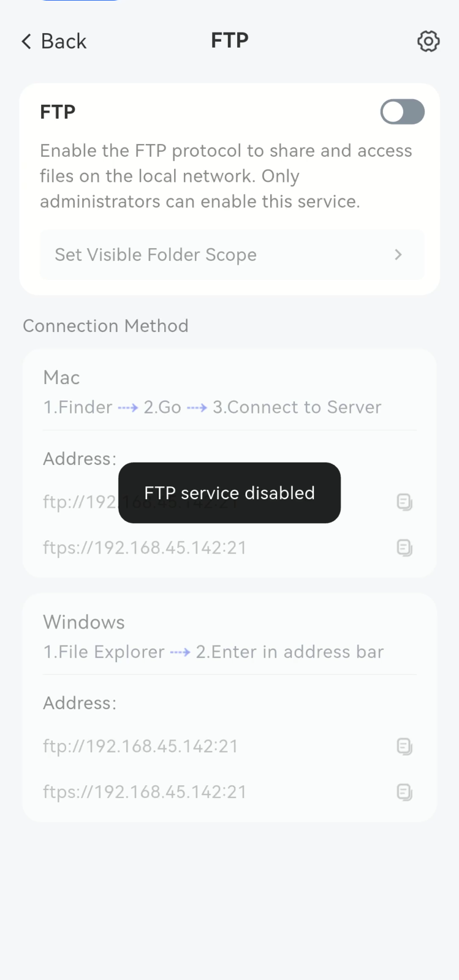This screenshot has width=459, height=980.
Task: Tap the Mac connection method heading
Action: [61, 377]
